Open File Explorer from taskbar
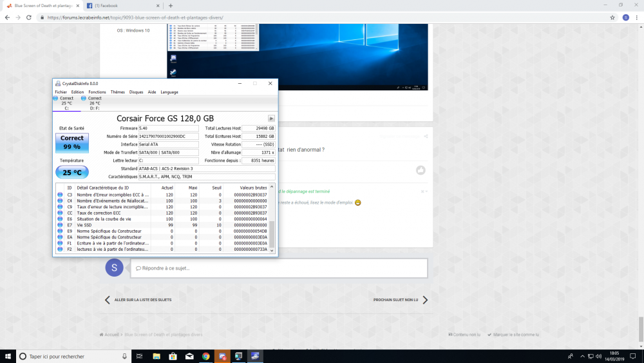The width and height of the screenshot is (644, 363). (156, 356)
